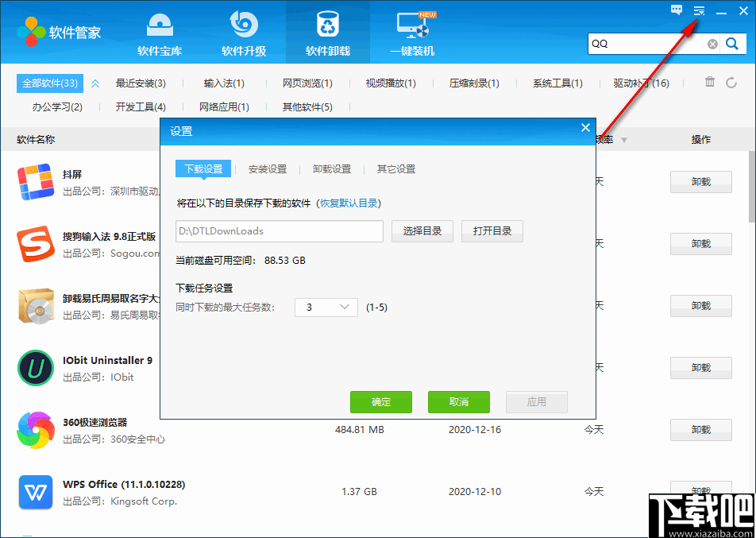This screenshot has width=756, height=538.
Task: Open the 软件升级 section icon
Action: 243,24
